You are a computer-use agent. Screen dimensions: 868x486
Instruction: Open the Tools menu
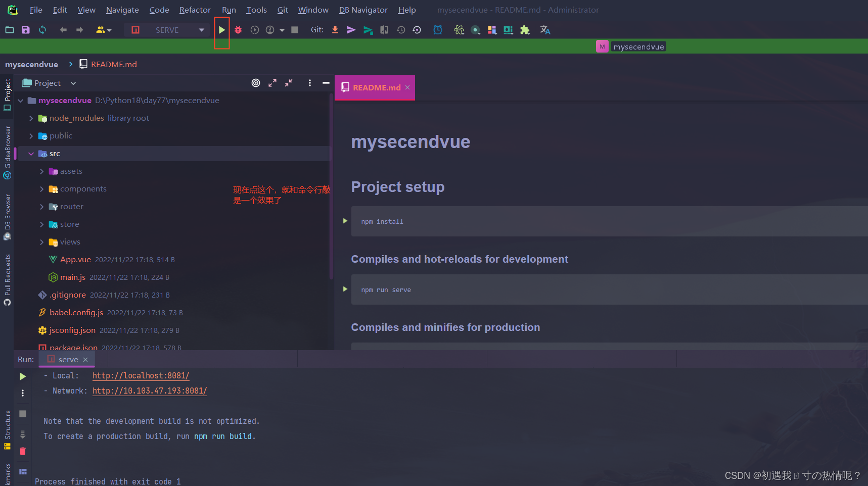point(256,10)
